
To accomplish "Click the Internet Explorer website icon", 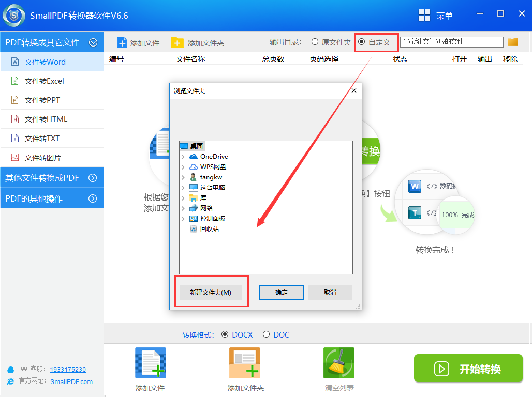I will coord(11,381).
